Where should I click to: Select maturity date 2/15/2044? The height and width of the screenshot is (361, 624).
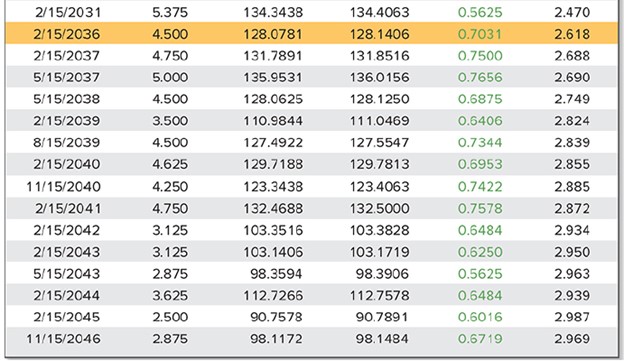(x=66, y=295)
